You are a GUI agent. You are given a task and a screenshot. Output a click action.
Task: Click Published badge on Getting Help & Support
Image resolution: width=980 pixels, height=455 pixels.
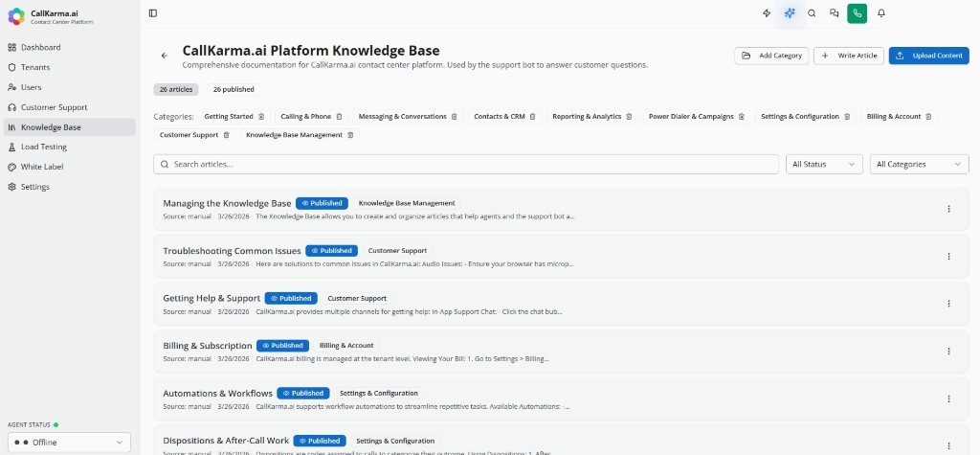291,299
